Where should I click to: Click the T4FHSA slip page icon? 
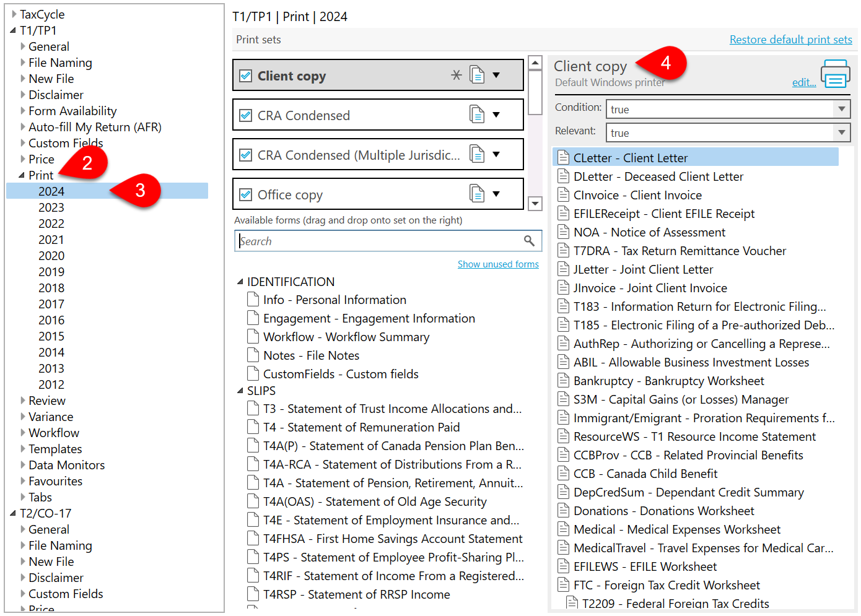pos(253,539)
